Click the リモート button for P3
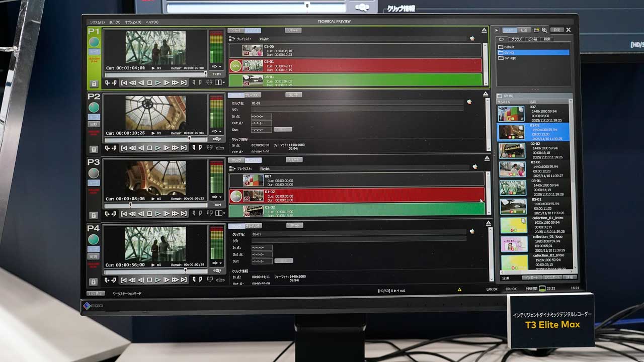644x362 pixels. coord(294,160)
